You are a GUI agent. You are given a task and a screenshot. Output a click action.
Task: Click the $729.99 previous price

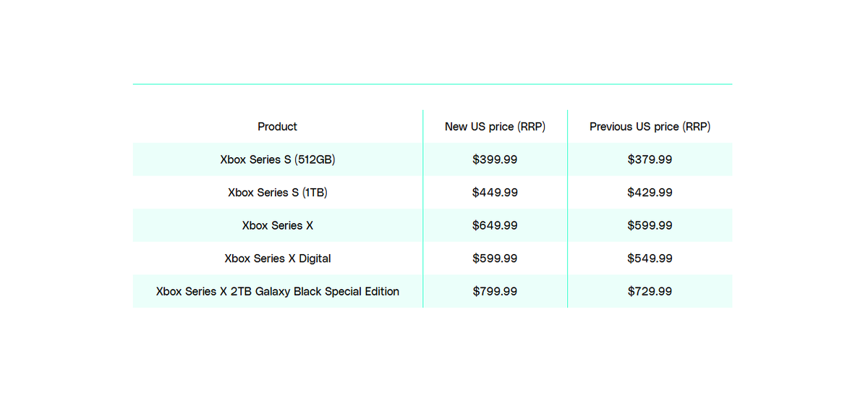coord(650,291)
